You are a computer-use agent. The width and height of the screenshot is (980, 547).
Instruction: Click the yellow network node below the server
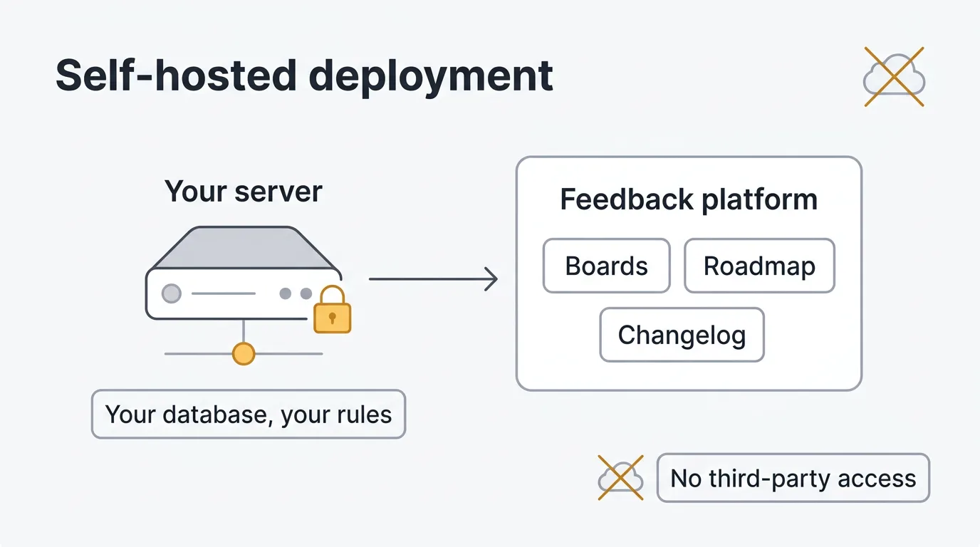244,353
